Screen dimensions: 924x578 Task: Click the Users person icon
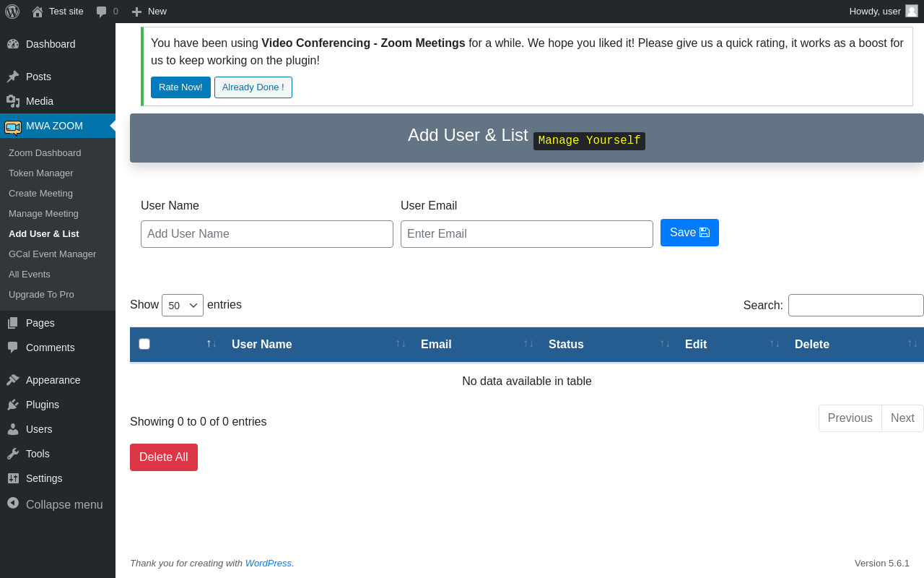[x=13, y=429]
